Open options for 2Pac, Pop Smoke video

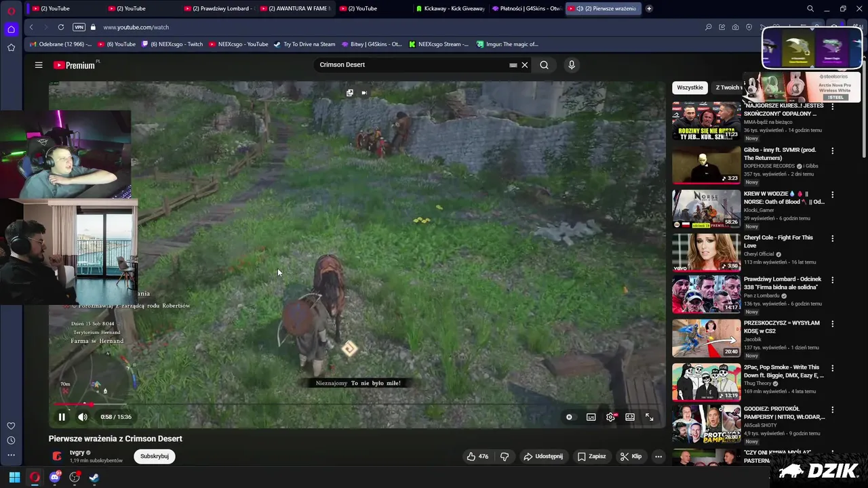[833, 368]
